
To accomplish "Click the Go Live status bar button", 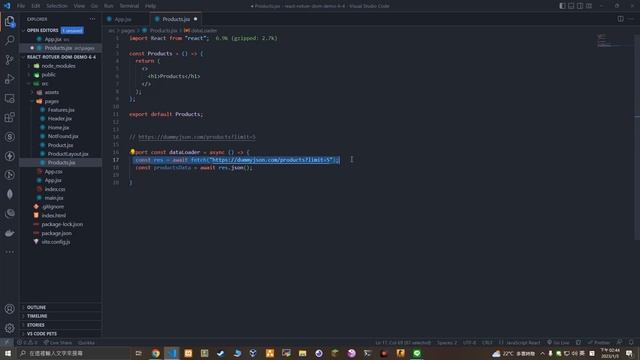I will pos(558,342).
